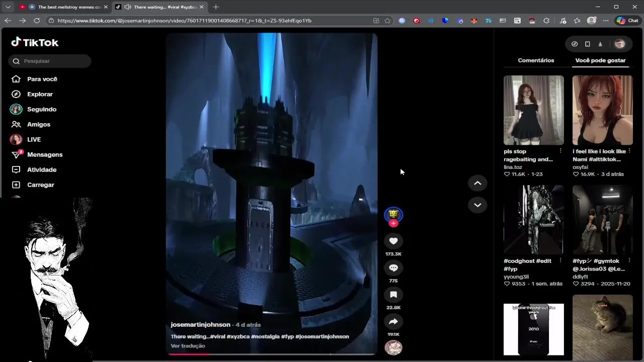The width and height of the screenshot is (644, 362).
Task: Click the TikTok logo
Action: [x=35, y=43]
